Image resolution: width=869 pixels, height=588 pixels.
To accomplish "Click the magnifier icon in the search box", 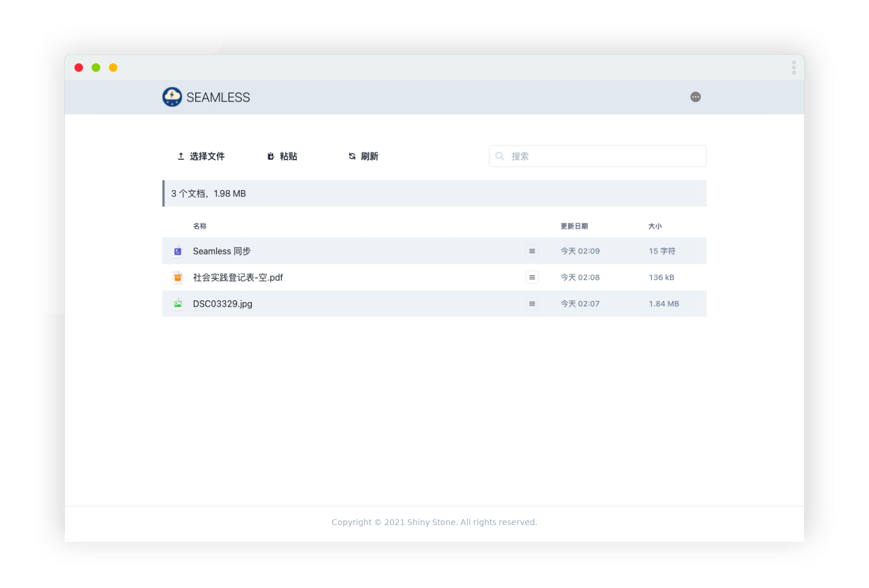I will pos(499,156).
